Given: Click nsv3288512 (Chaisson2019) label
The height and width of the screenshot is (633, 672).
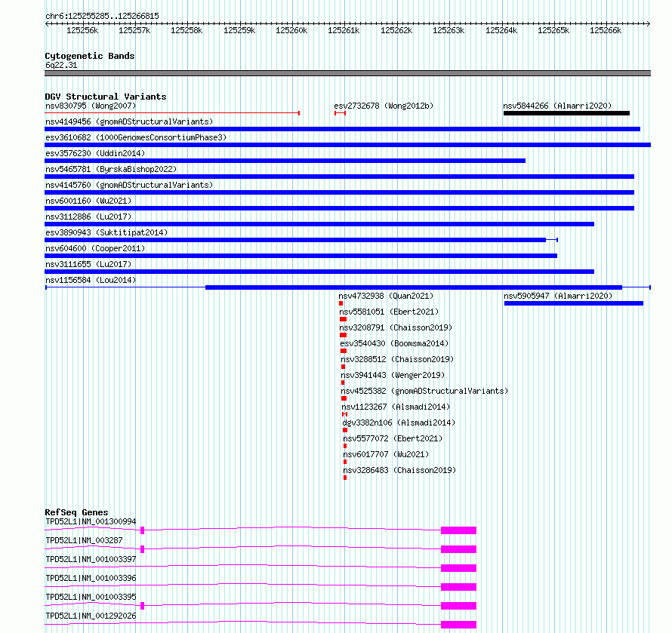Looking at the screenshot, I should pos(397,359).
